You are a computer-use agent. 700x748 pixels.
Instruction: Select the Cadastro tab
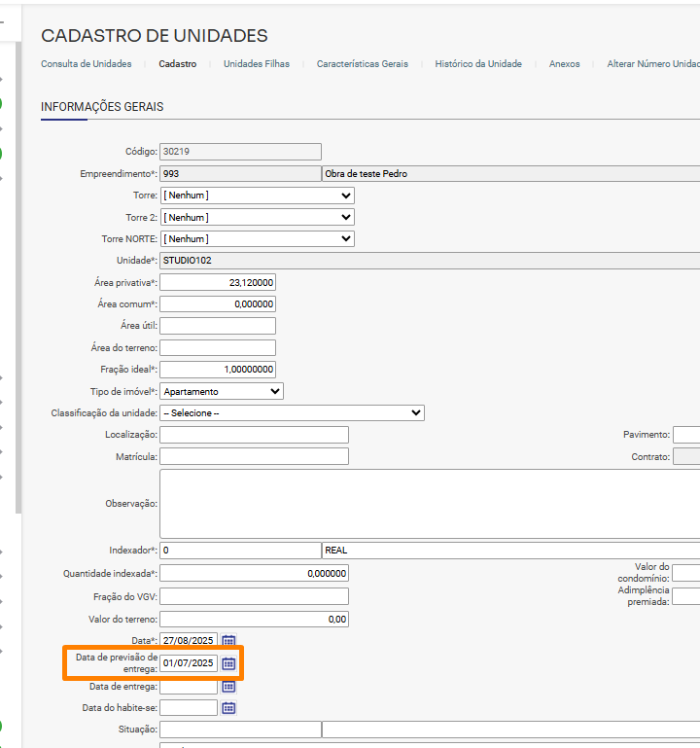click(x=177, y=64)
